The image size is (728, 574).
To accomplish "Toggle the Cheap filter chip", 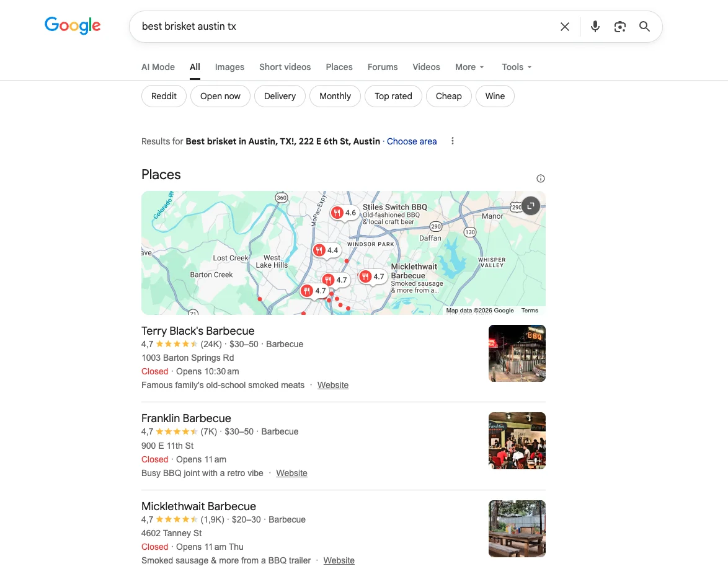I will [x=448, y=96].
